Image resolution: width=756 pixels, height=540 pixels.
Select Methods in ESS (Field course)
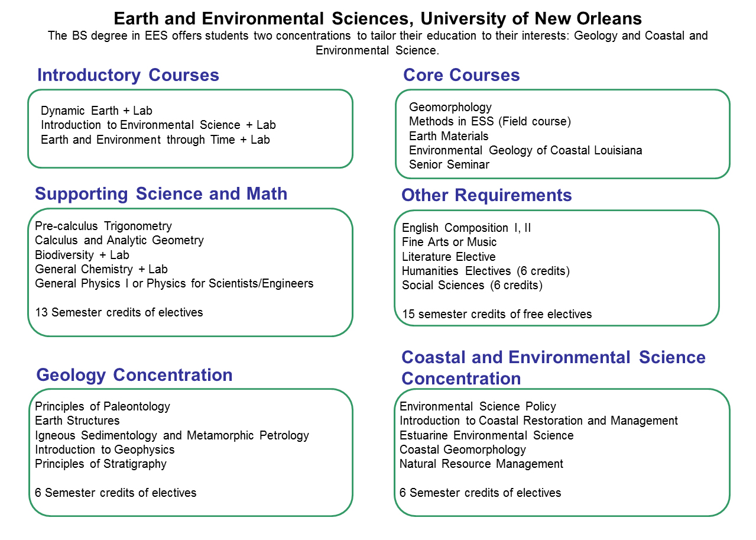coord(489,121)
